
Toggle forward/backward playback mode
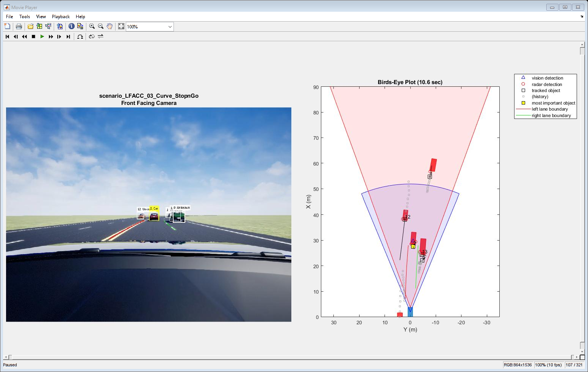click(100, 36)
